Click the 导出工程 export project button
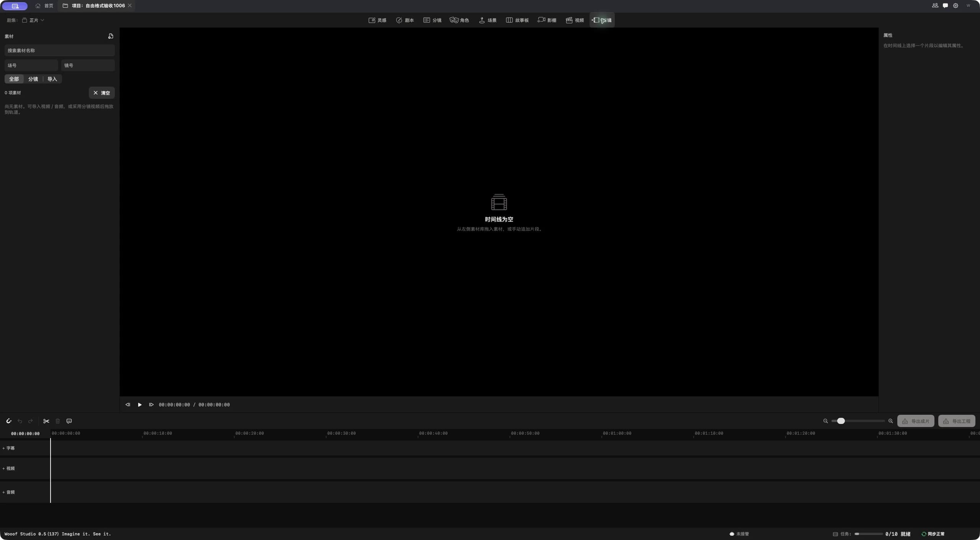The height and width of the screenshot is (540, 980). pyautogui.click(x=957, y=421)
